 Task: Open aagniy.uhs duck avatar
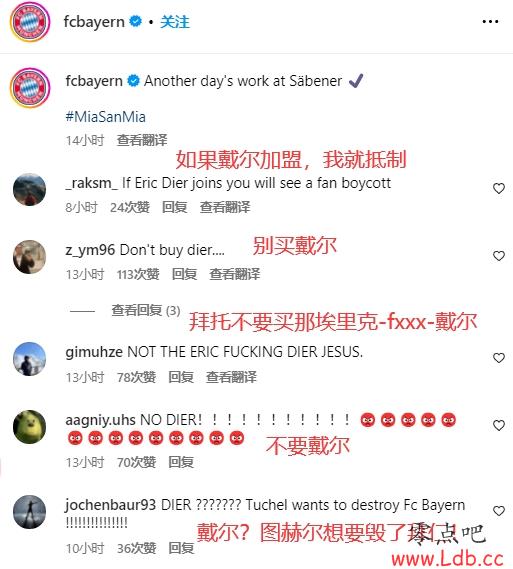point(29,427)
